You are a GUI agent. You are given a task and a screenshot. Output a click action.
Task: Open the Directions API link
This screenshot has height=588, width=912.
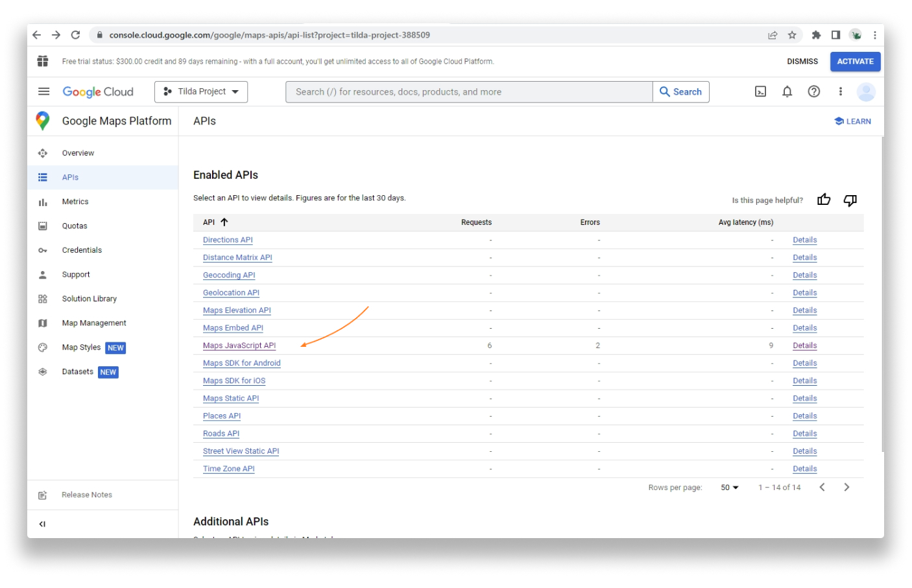[228, 240]
